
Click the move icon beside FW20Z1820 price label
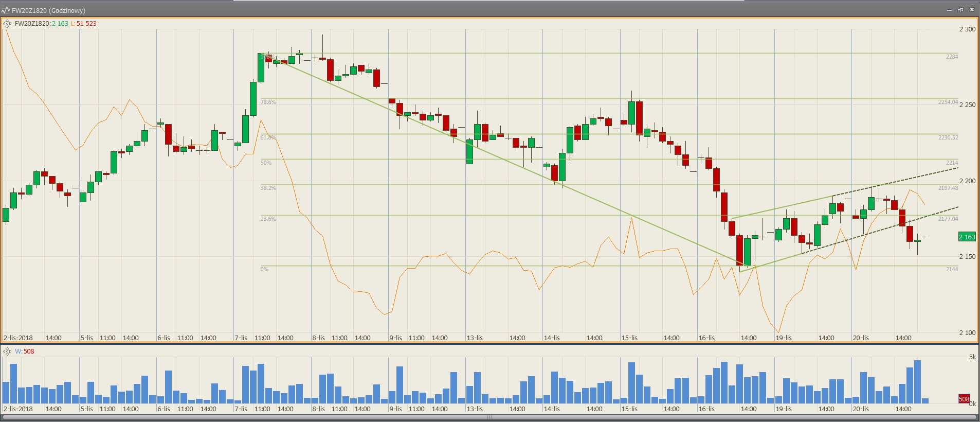[7, 24]
